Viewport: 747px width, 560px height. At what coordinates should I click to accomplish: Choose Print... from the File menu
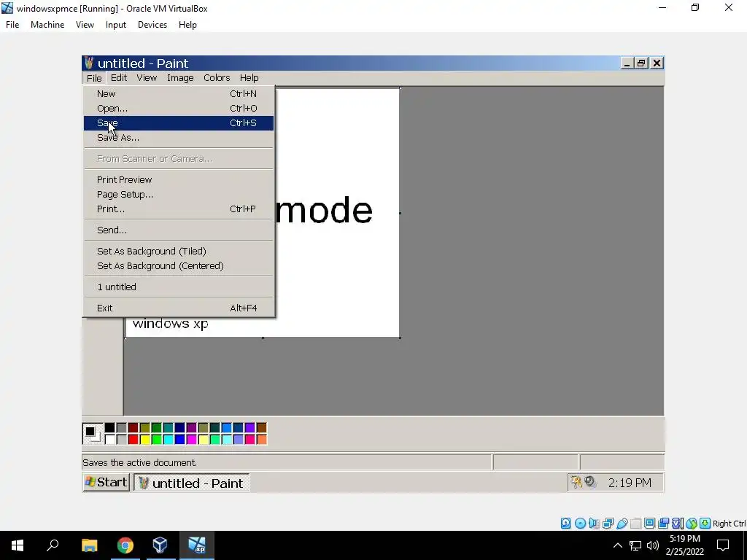(179, 209)
